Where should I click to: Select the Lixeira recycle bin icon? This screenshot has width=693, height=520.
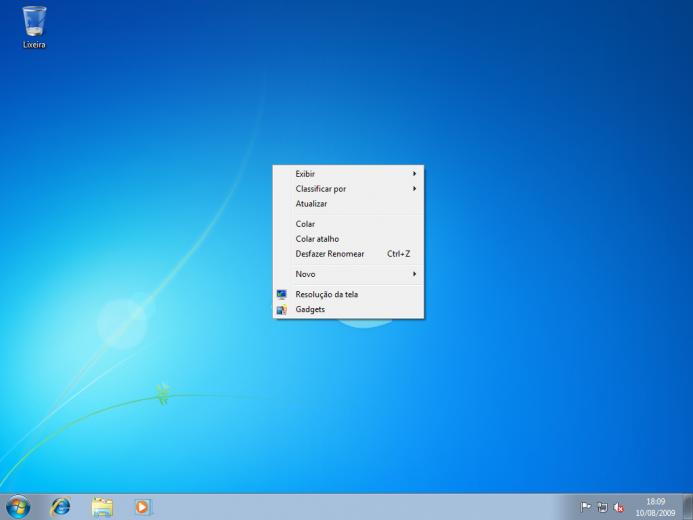pyautogui.click(x=34, y=27)
